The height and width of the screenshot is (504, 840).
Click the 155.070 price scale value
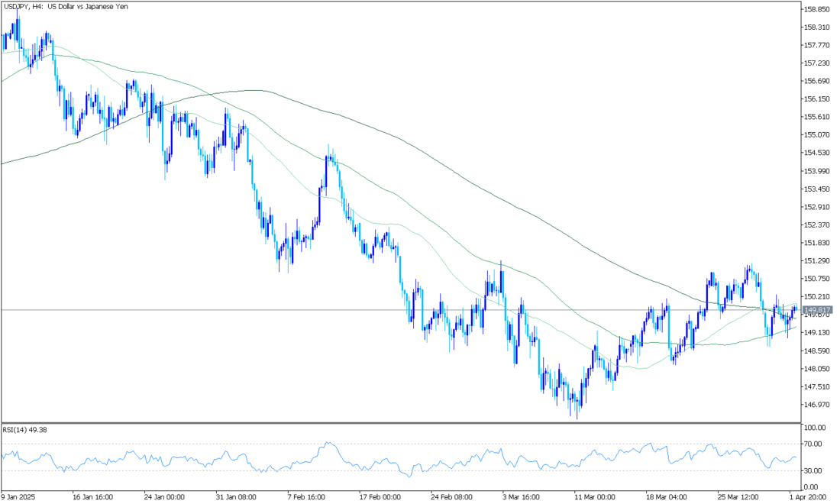[x=816, y=135]
